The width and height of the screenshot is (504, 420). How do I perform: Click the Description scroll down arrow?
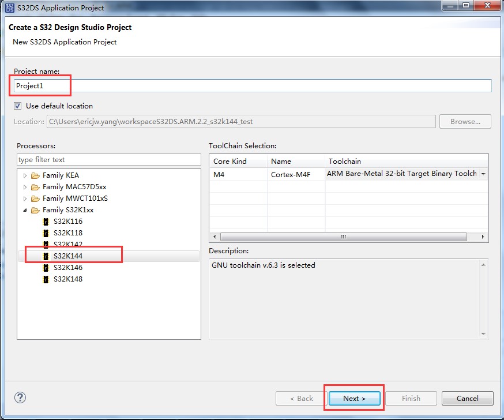(x=483, y=334)
